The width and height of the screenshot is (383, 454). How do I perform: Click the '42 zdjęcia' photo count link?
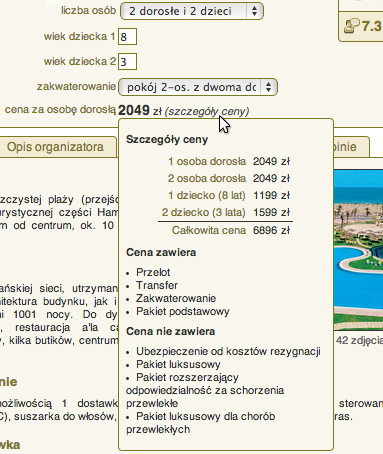click(359, 341)
